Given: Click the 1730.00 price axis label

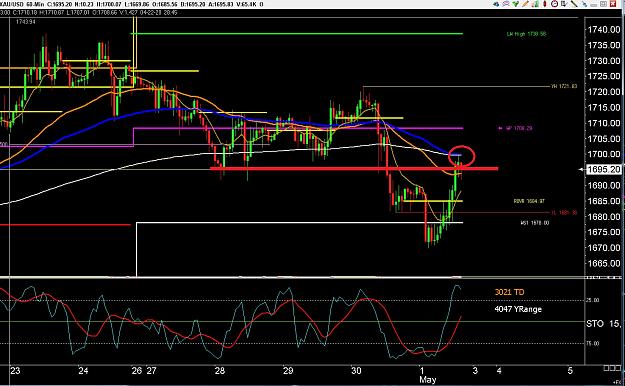Looking at the screenshot, I should 603,61.
